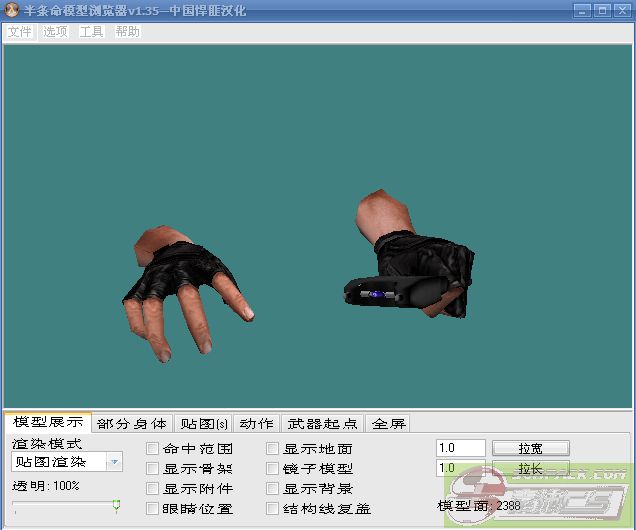This screenshot has width=636, height=530.
Task: Switch to the 部分身体 tab
Action: (132, 424)
